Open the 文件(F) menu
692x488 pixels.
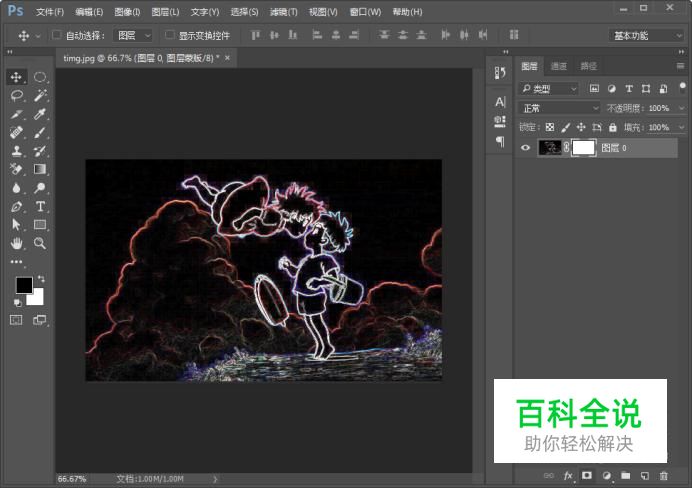pyautogui.click(x=50, y=12)
